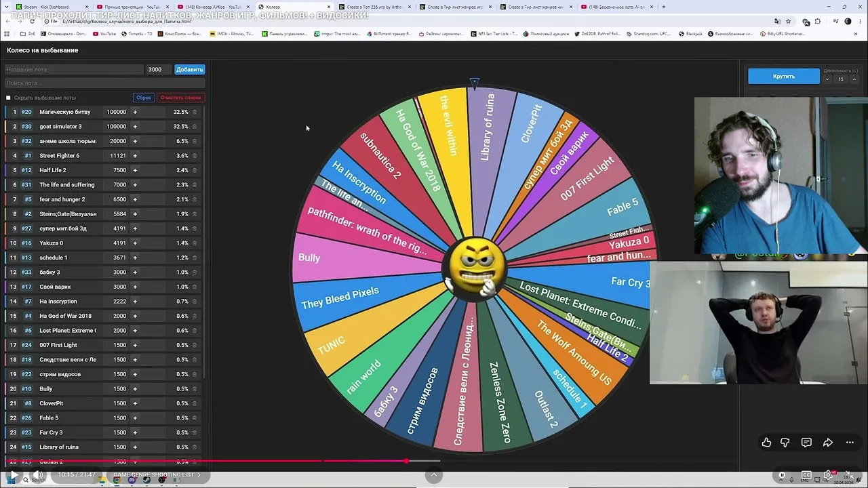868x488 pixels.
Task: Click the 100000 amount for Магическую битву
Action: click(x=116, y=112)
